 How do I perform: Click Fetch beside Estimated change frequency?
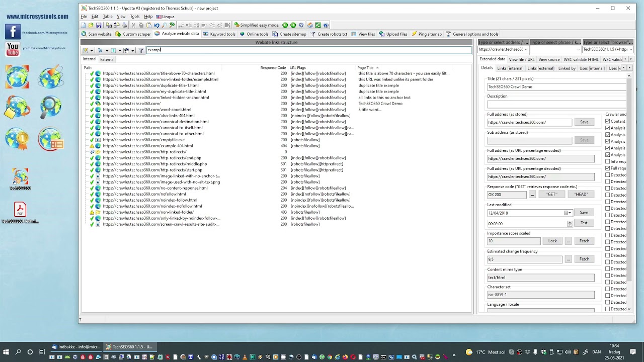tap(584, 259)
